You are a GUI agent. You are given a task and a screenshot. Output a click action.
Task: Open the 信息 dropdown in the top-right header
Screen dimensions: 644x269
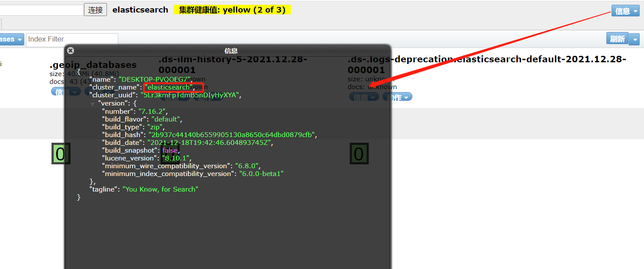coord(625,11)
